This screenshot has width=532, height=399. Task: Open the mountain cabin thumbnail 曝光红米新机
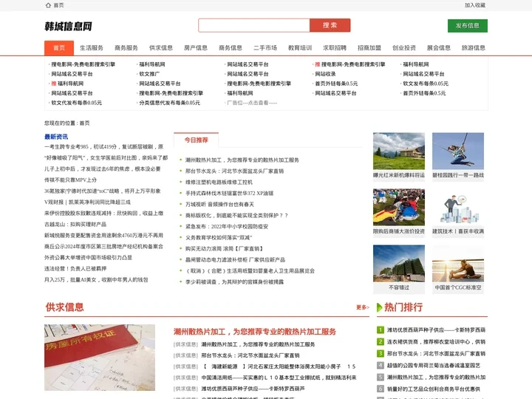pyautogui.click(x=399, y=151)
